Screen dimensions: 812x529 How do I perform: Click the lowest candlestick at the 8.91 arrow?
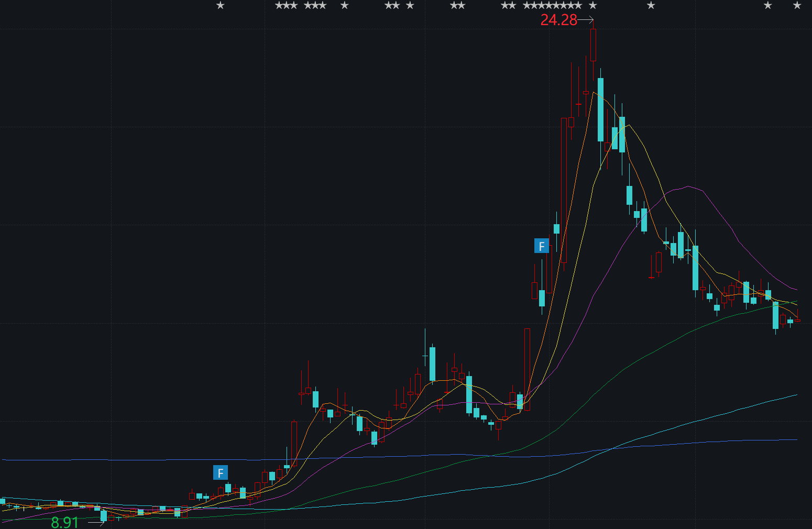click(104, 516)
